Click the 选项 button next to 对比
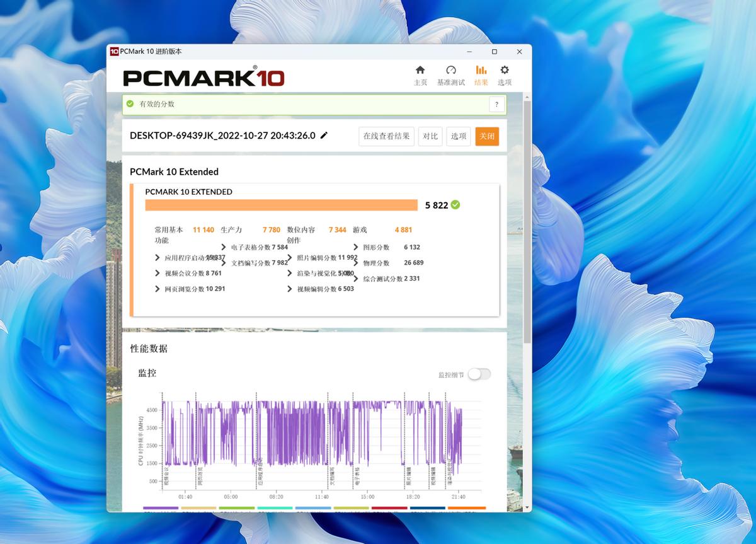Screen dimensions: 756x544 459,136
